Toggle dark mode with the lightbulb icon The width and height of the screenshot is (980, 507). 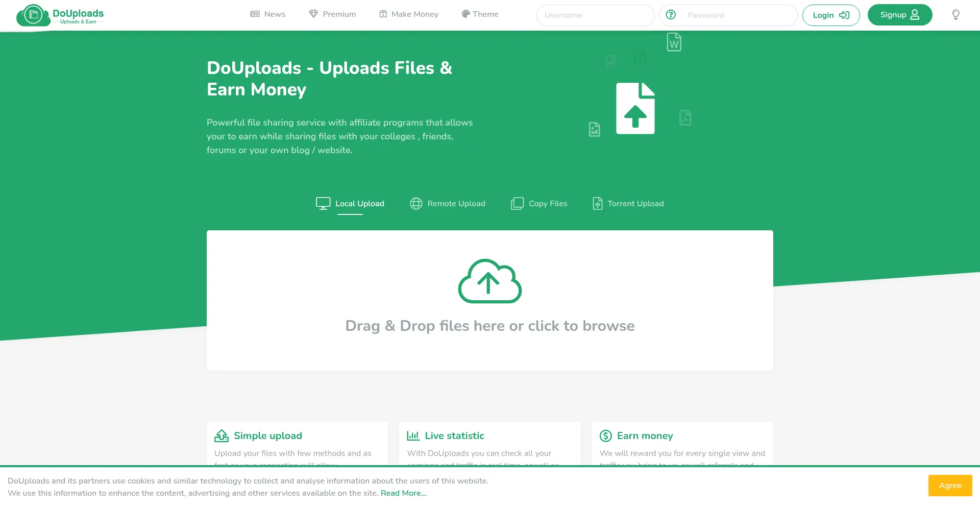tap(956, 15)
